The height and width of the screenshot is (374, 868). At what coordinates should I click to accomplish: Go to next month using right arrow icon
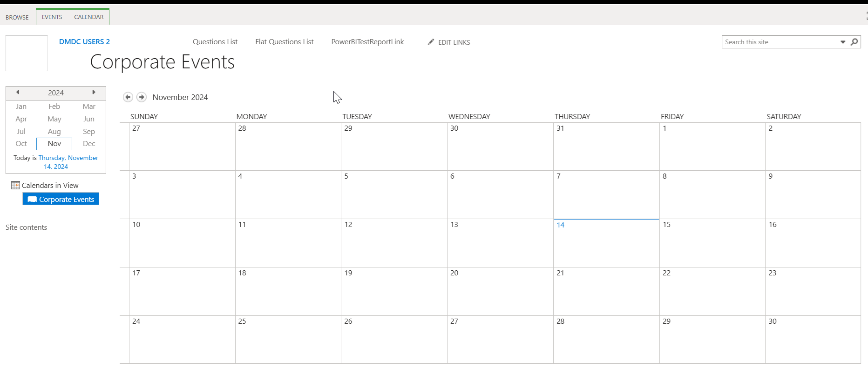tap(142, 97)
